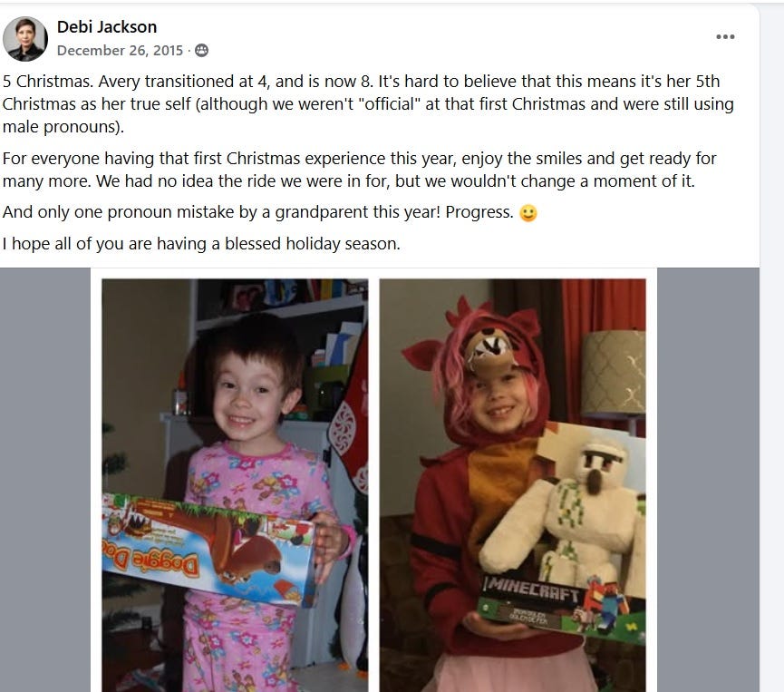
Task: Click the Doggie Doo game box in left photo
Action: click(x=208, y=548)
